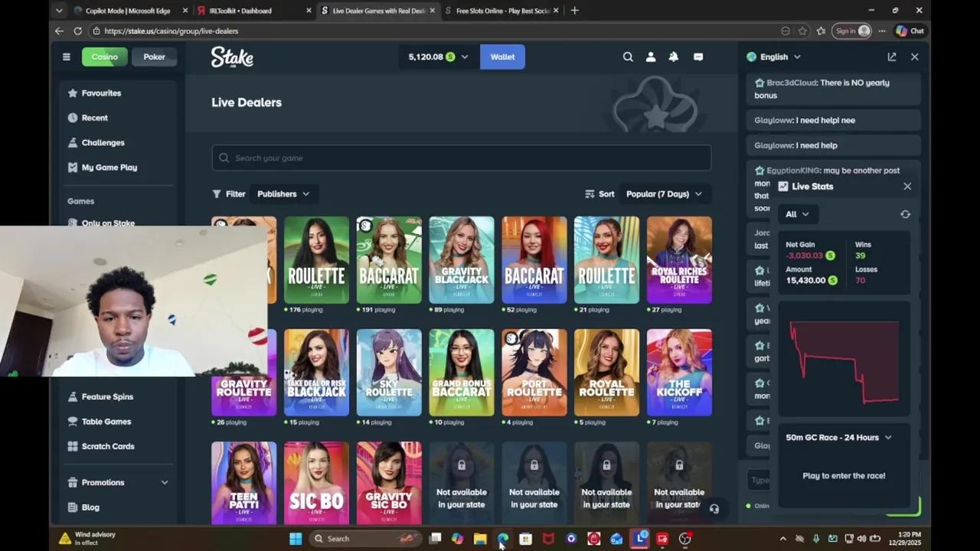The image size is (980, 551).
Task: Pop out the chat panel window
Action: point(891,57)
